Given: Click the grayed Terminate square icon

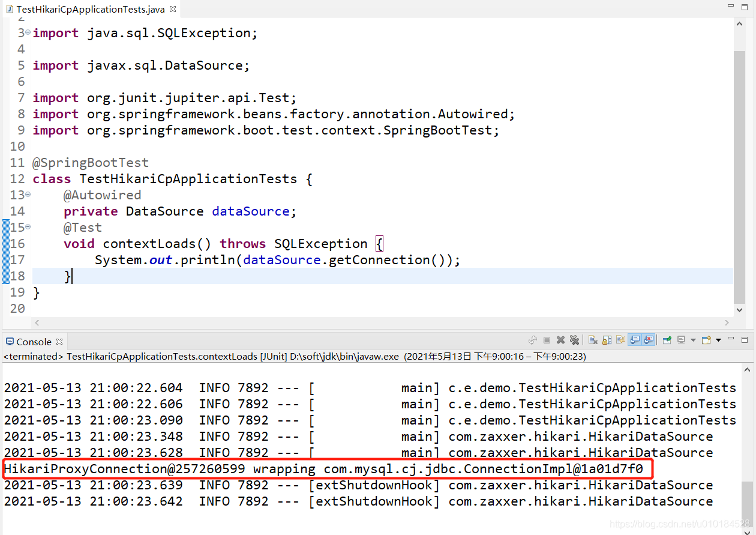Looking at the screenshot, I should [x=547, y=340].
